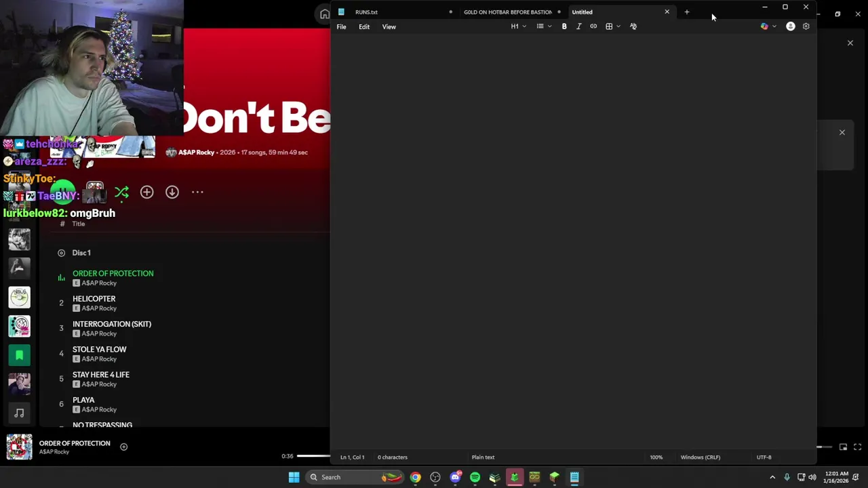
Task: Expand the list style dropdown arrow
Action: tap(549, 26)
